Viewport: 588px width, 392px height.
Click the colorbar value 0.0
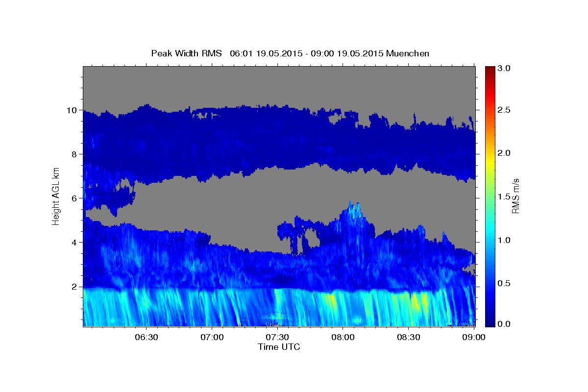click(x=503, y=324)
